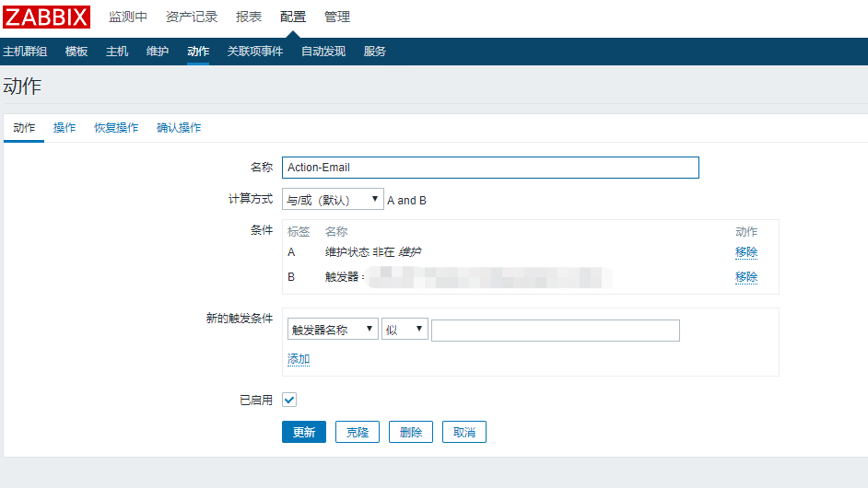Open the 似 operator dropdown
The image size is (868, 488).
[405, 330]
